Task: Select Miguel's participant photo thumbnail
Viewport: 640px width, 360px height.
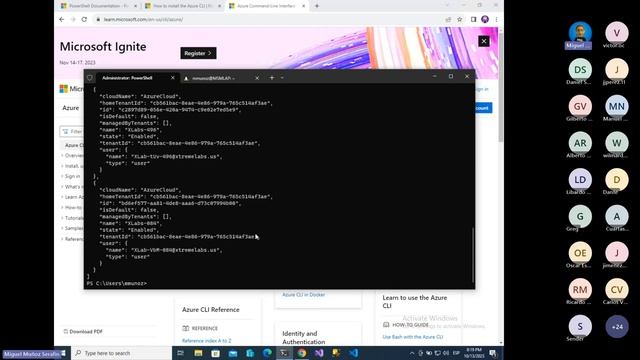Action: click(x=580, y=33)
